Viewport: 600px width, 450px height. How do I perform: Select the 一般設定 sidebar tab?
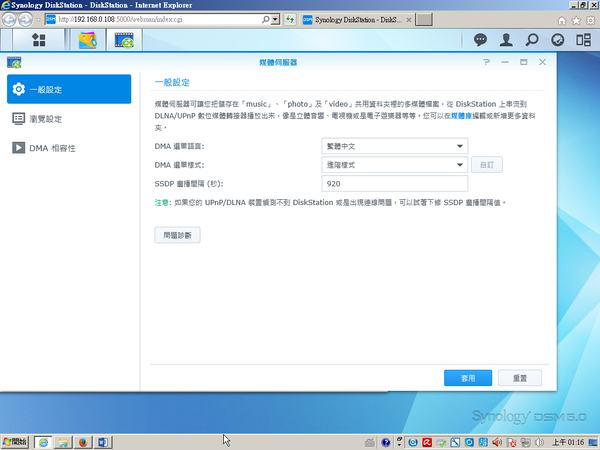click(x=68, y=89)
